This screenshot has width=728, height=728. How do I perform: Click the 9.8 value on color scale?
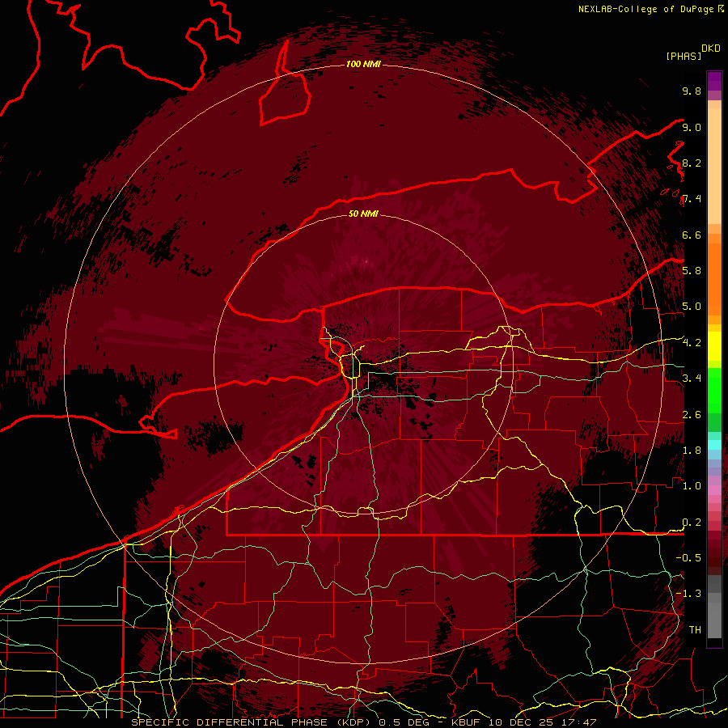pos(692,91)
